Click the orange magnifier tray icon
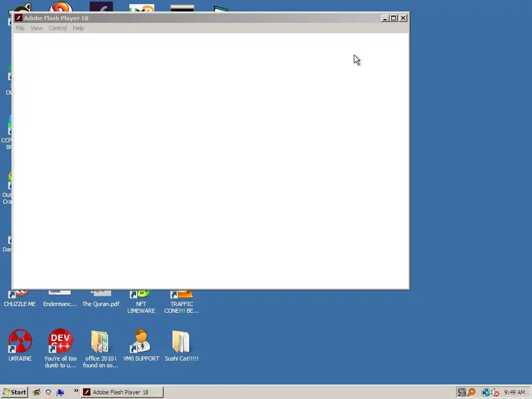The image size is (532, 399). coord(472,392)
